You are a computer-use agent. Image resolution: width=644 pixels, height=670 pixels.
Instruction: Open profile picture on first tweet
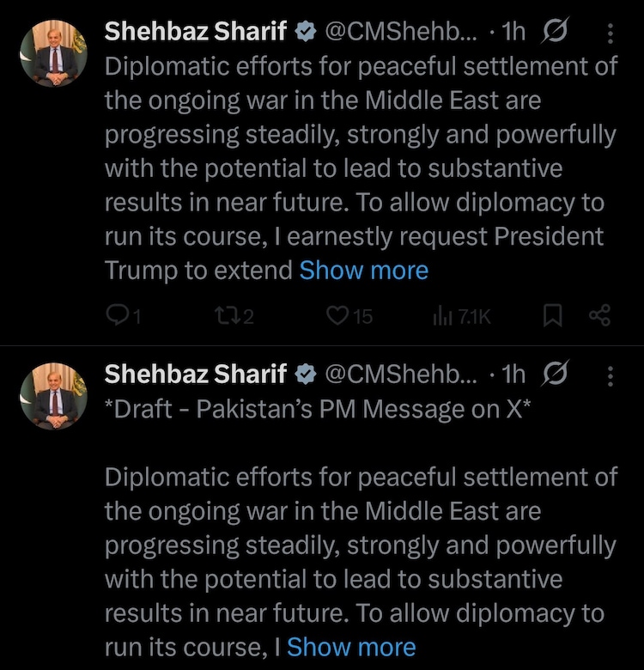56,53
